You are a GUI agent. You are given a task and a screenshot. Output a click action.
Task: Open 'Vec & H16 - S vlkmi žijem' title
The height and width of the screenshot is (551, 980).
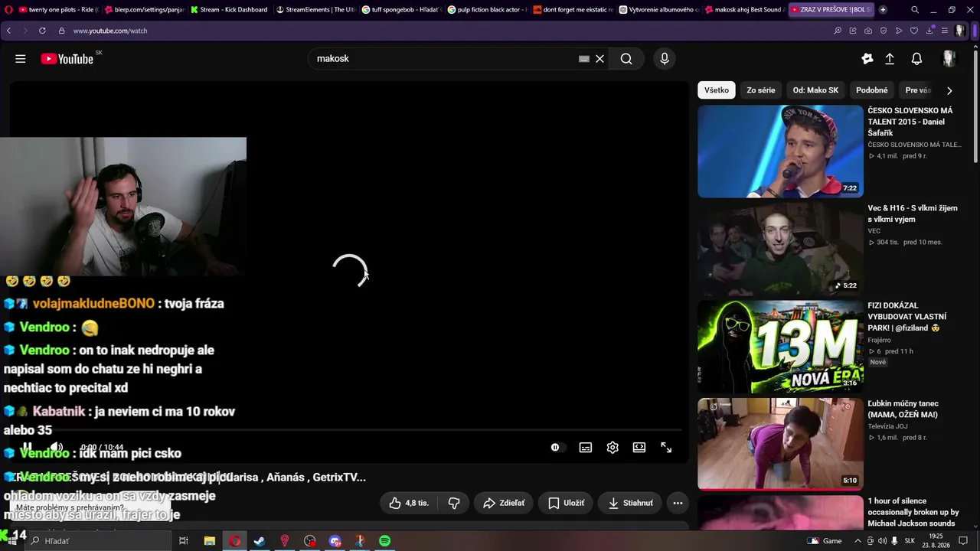pos(913,214)
